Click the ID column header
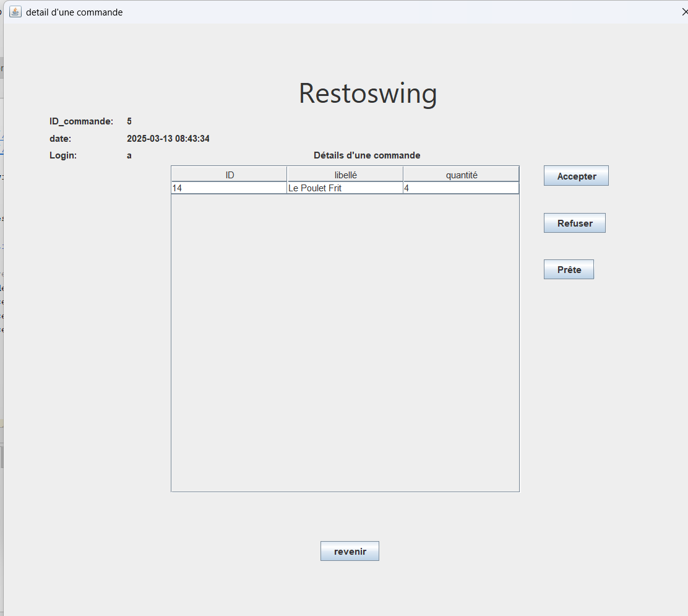The width and height of the screenshot is (688, 616). coord(228,174)
